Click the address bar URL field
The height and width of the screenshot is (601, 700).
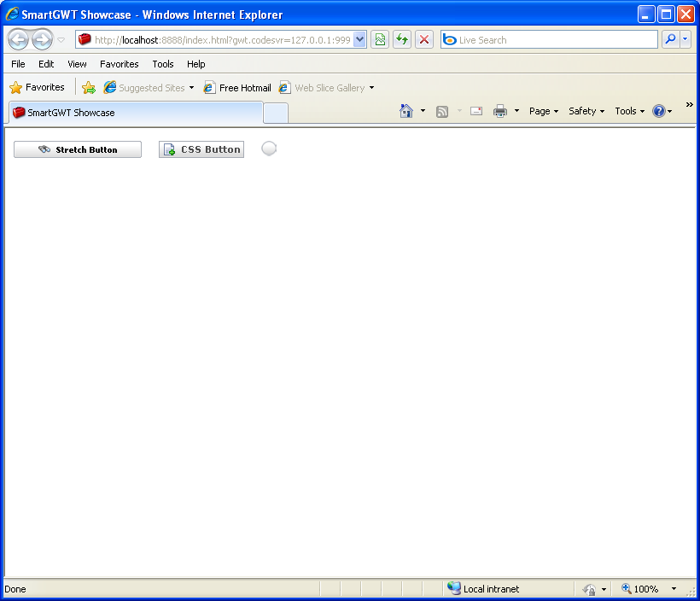215,40
